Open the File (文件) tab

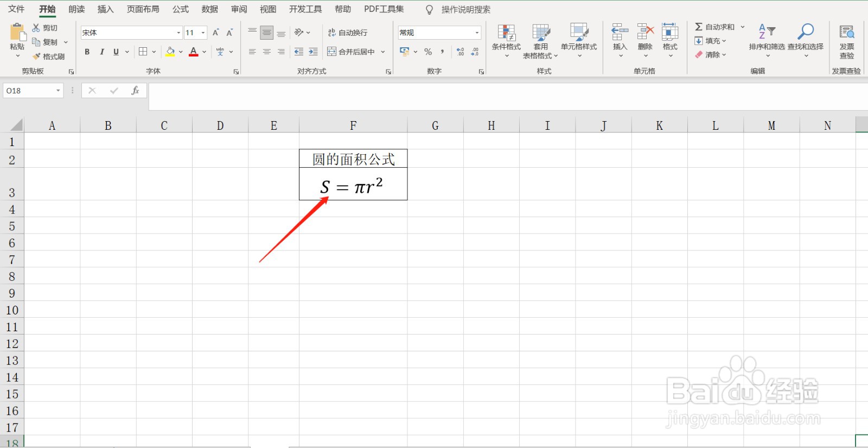pyautogui.click(x=16, y=9)
